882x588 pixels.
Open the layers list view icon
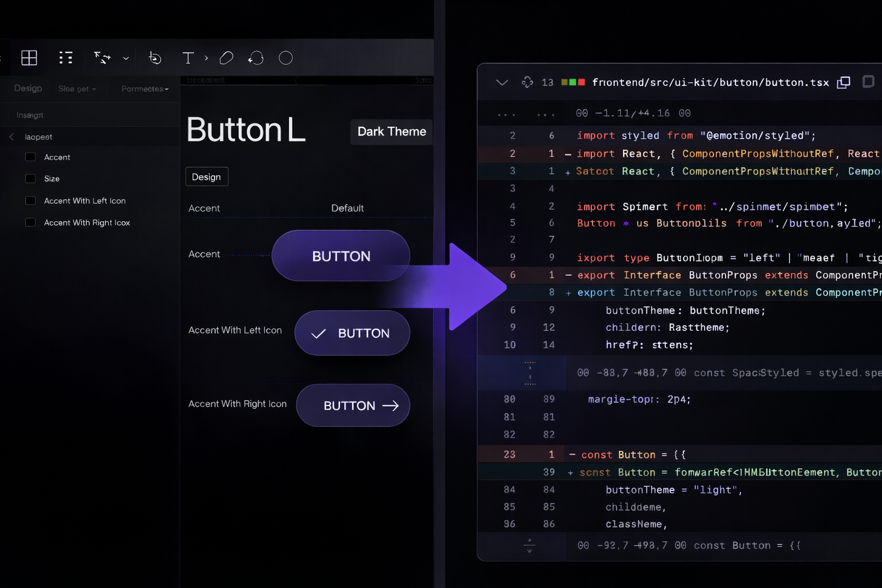click(x=65, y=57)
